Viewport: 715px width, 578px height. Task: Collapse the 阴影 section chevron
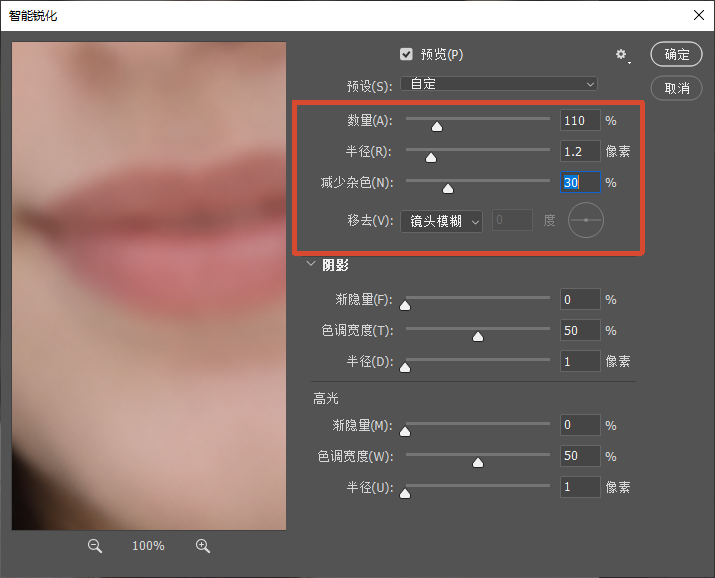pyautogui.click(x=311, y=263)
